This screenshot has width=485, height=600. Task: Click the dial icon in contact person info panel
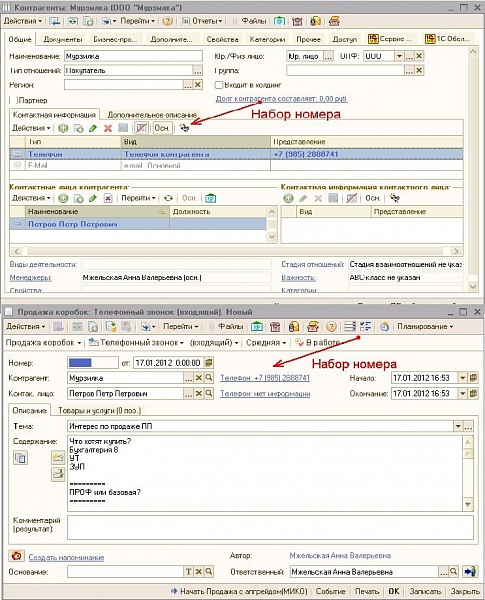coord(394,198)
